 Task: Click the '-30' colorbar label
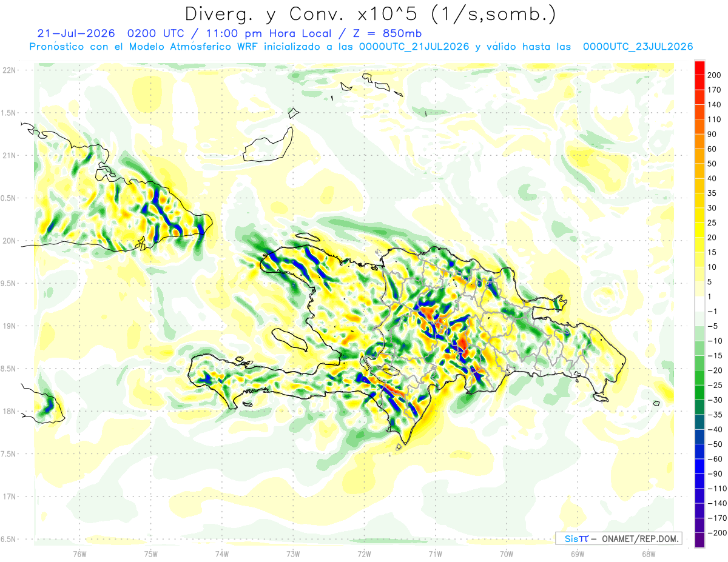[x=715, y=400]
